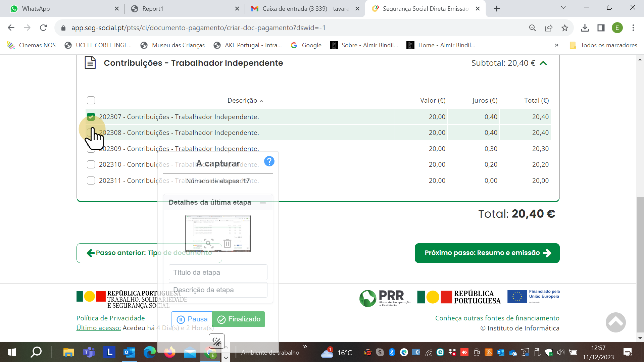644x362 pixels.
Task: Uncheck the 202307 contribution checkbox
Action: coord(91,117)
